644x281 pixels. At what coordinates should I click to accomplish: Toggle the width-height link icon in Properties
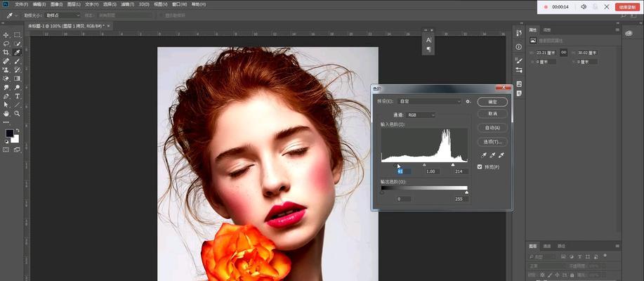tap(564, 53)
